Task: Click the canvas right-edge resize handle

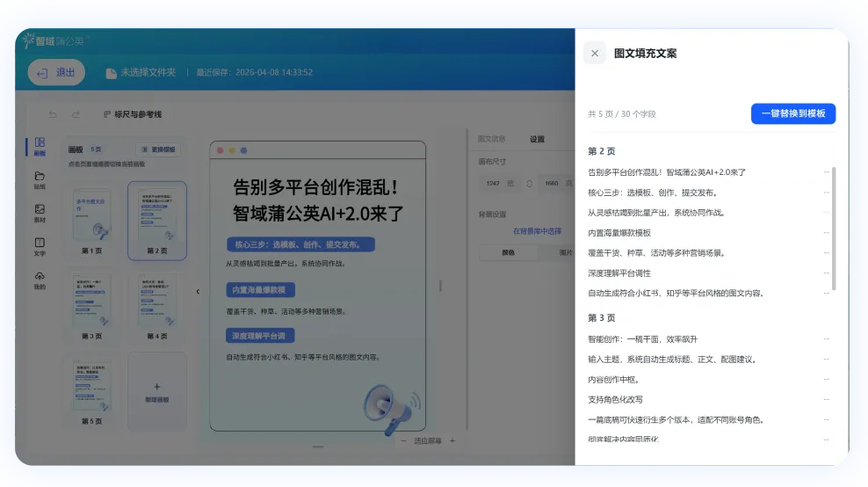Action: pyautogui.click(x=441, y=286)
